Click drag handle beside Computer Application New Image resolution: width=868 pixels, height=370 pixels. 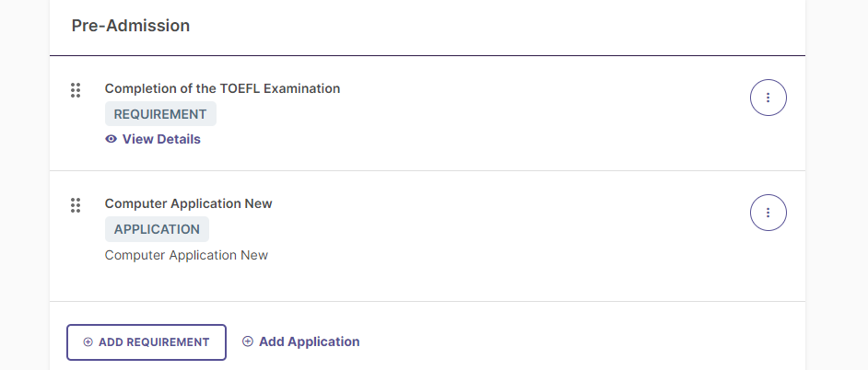tap(76, 205)
